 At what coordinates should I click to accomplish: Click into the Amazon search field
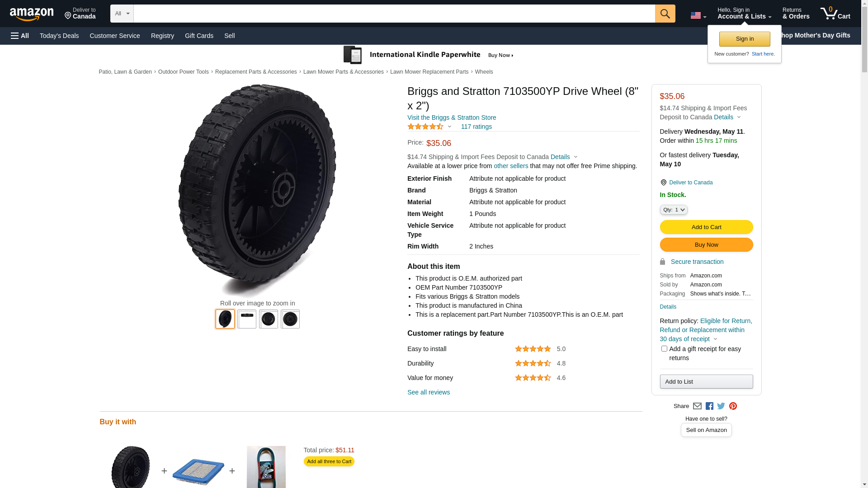coord(394,14)
